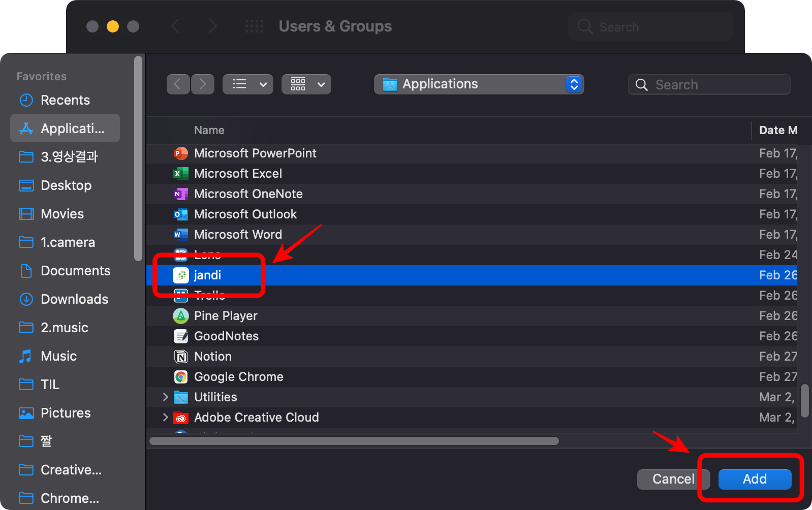Viewport: 812px width, 510px height.
Task: Open 1.camera folder in sidebar
Action: pos(65,242)
